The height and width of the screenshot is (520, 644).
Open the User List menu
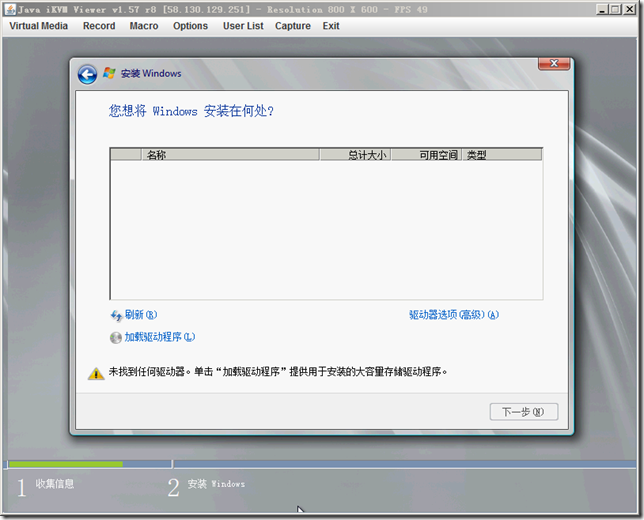pos(243,26)
